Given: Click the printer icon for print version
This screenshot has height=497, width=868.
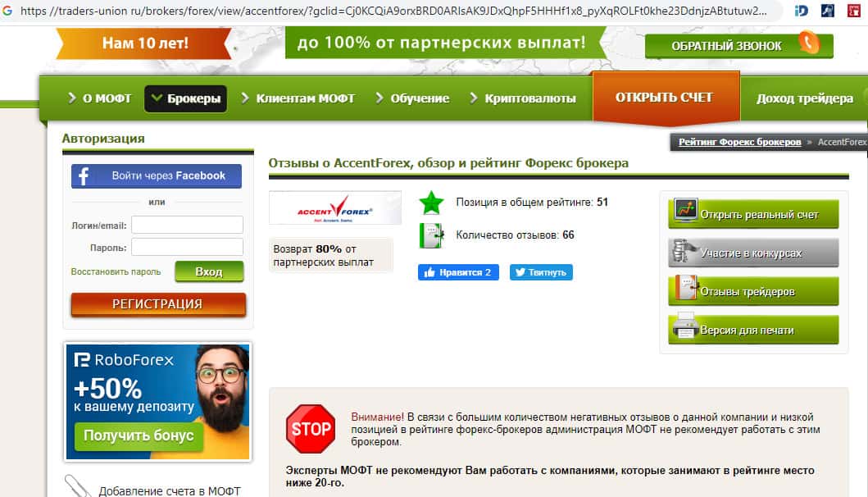Looking at the screenshot, I should 684,326.
